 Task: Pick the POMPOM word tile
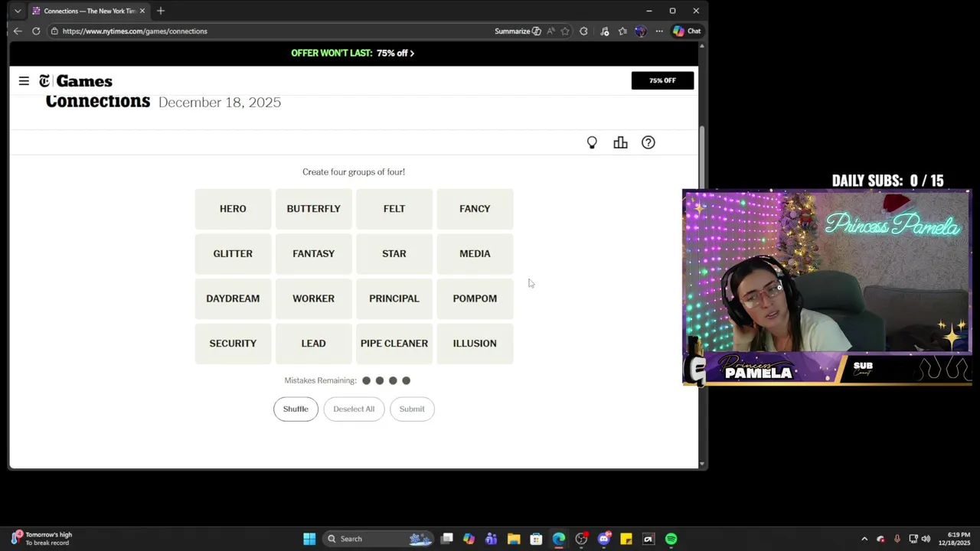[475, 298]
